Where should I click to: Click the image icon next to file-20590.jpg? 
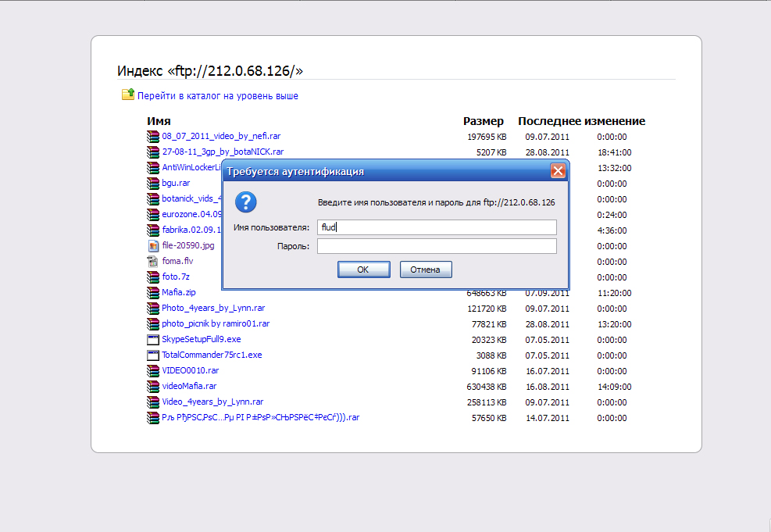[x=153, y=245]
